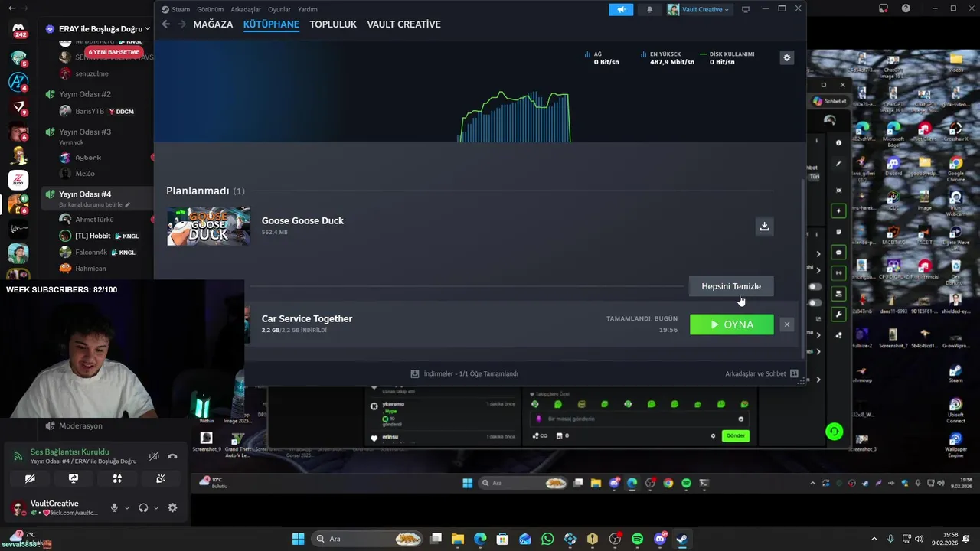Open Steam notifications bell

click(650, 9)
